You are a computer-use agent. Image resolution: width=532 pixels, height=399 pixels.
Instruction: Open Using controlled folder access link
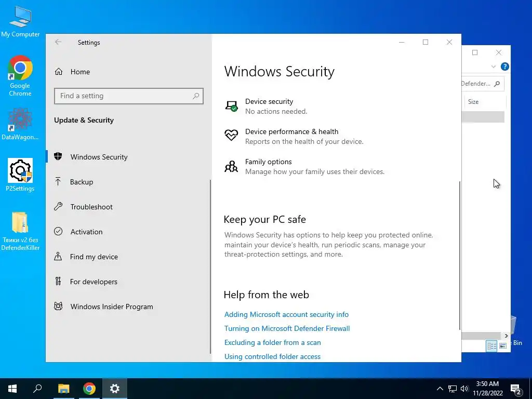[272, 356]
